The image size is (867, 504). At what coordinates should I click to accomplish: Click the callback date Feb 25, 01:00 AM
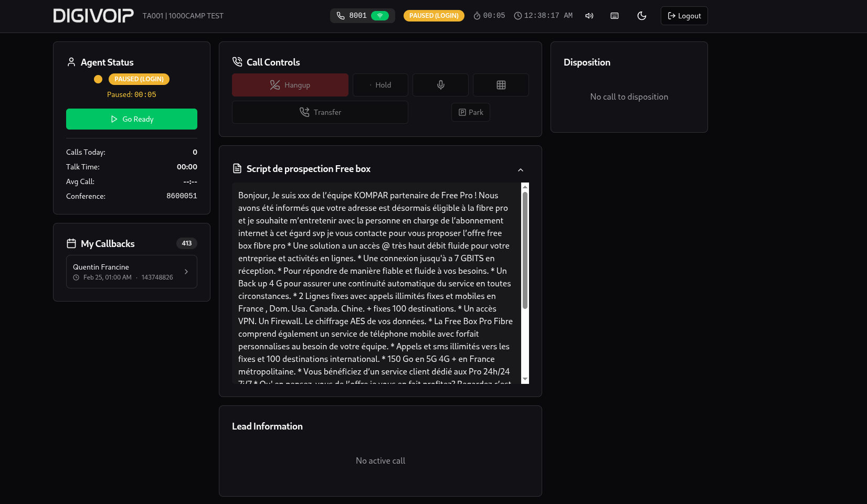pyautogui.click(x=108, y=277)
